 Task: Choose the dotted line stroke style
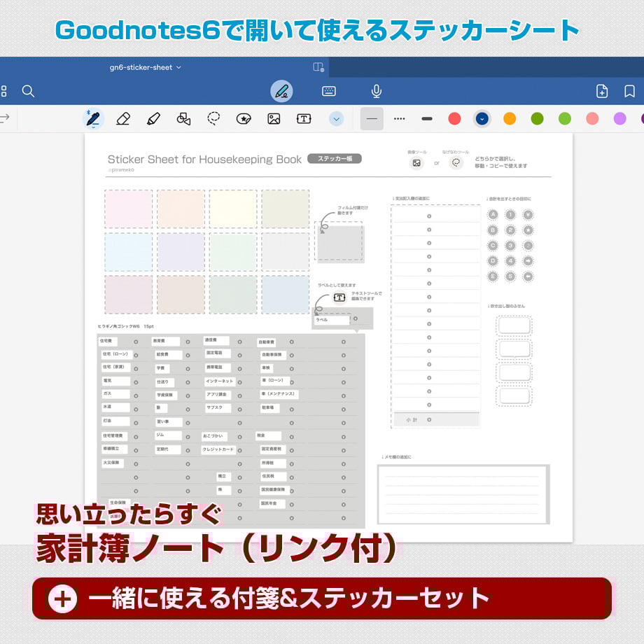399,119
